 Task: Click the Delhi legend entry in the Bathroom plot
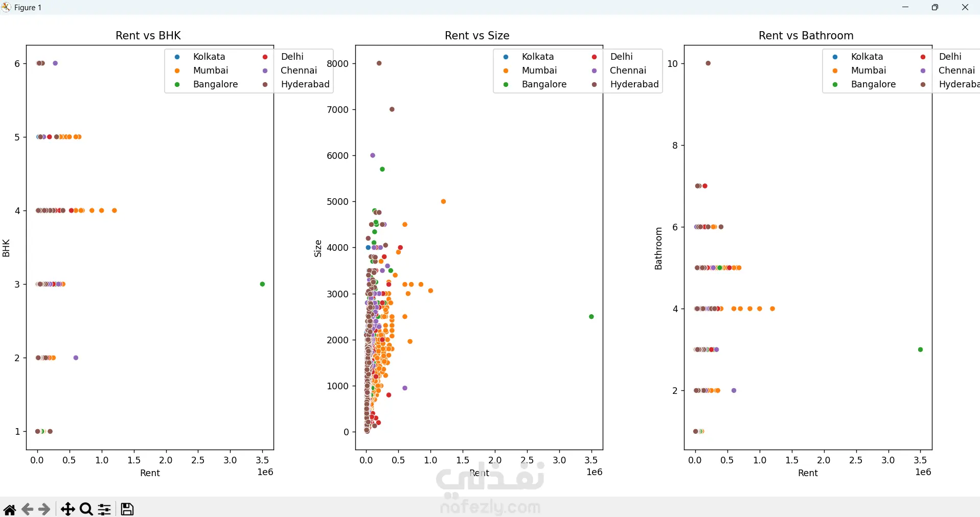[x=941, y=57]
